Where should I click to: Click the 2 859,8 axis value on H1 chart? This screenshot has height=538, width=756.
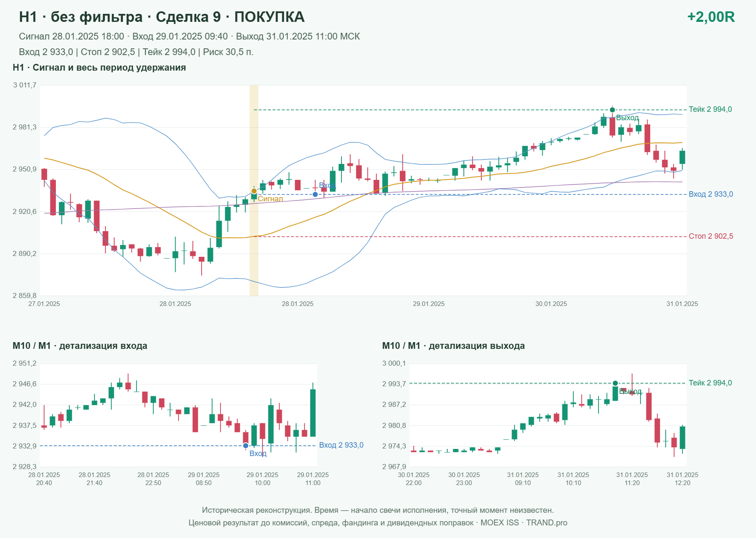pos(25,296)
